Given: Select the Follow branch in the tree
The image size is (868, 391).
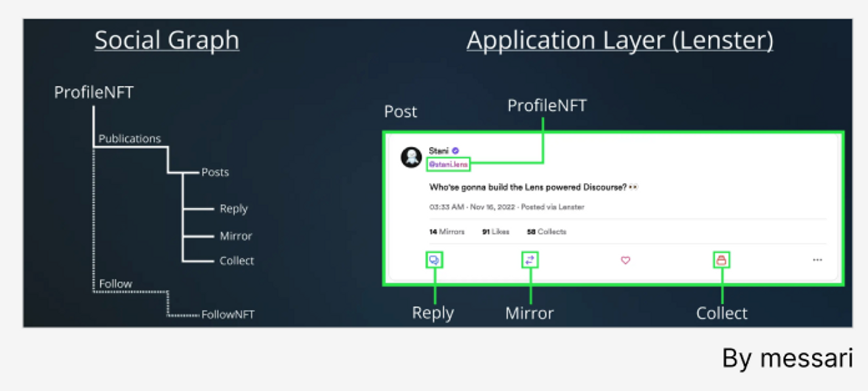Looking at the screenshot, I should pyautogui.click(x=115, y=283).
